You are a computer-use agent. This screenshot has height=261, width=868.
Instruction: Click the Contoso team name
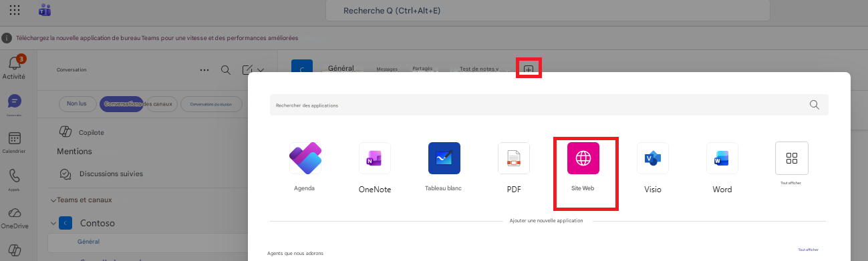click(98, 223)
